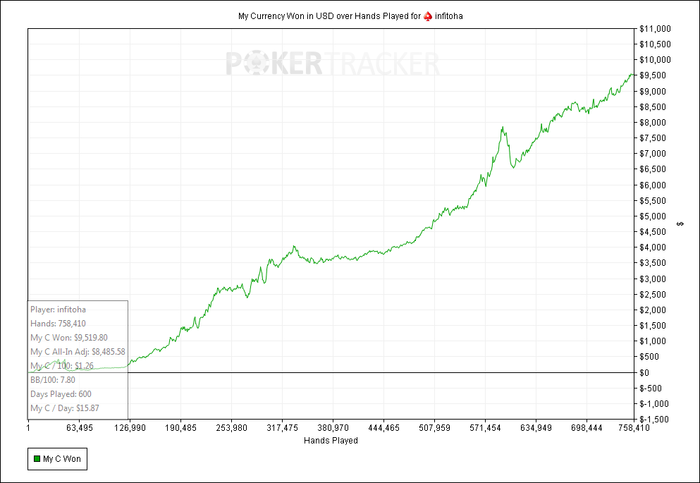
Task: Click the 380,970 x-axis label
Action: point(333,428)
